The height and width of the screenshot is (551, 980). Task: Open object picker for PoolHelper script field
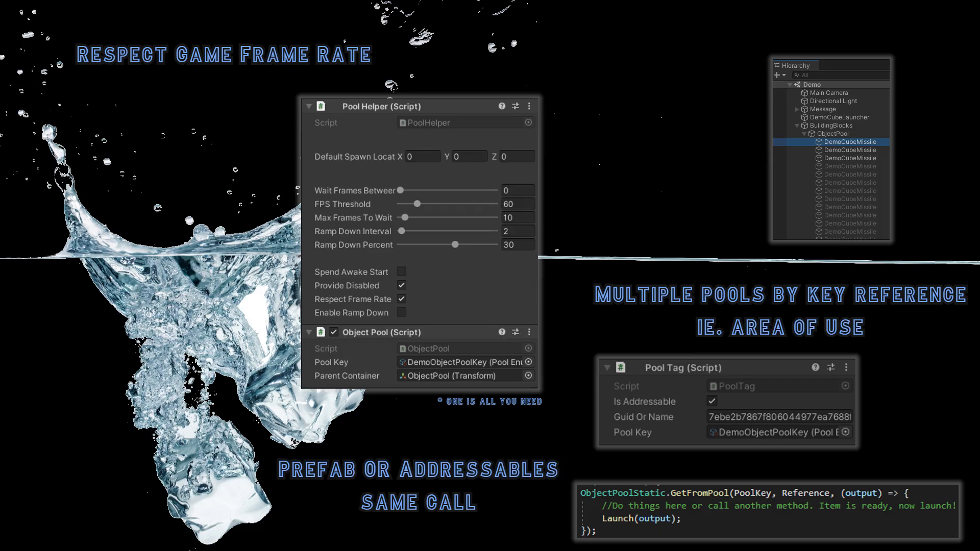coord(528,122)
